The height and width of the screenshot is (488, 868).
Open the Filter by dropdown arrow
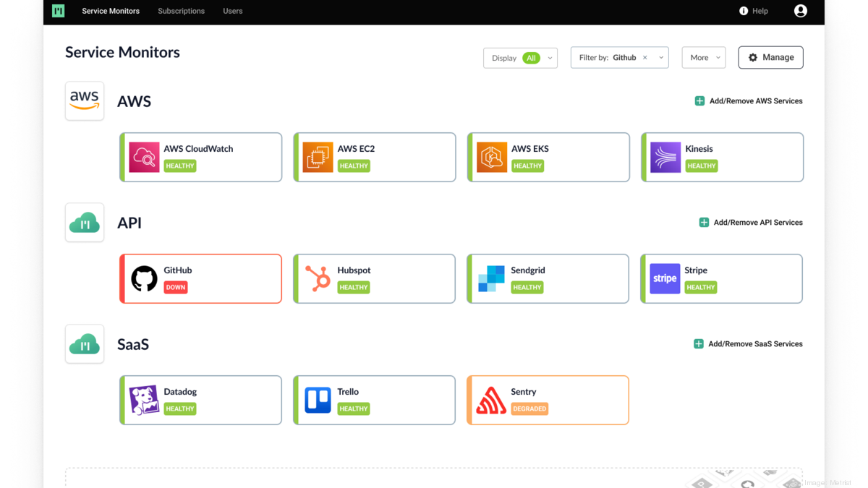(661, 58)
